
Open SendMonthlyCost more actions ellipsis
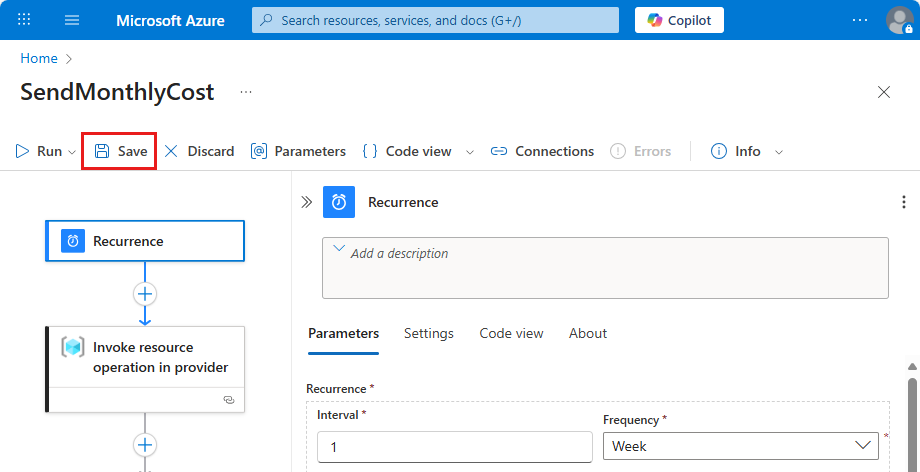coord(246,92)
